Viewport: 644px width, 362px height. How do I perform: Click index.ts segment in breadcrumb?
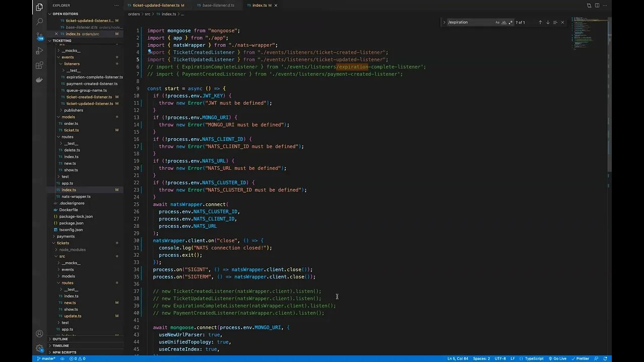coord(169,14)
